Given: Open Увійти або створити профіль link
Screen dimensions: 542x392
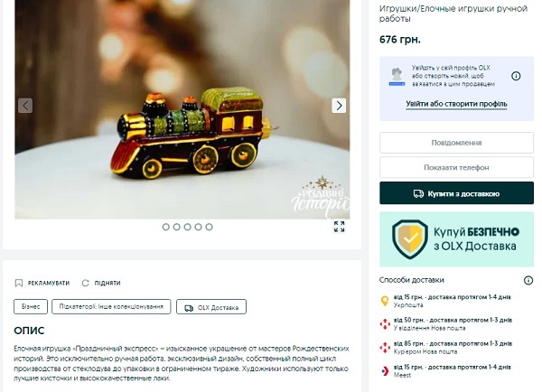Looking at the screenshot, I should (456, 104).
